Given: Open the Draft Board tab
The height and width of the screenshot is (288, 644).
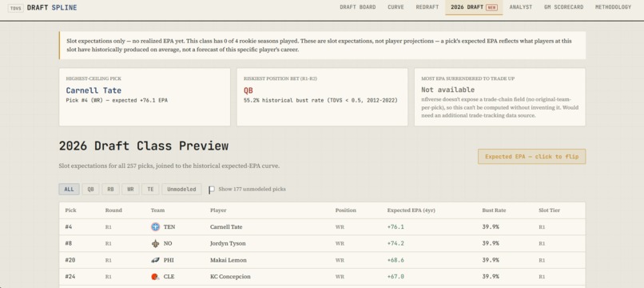Looking at the screenshot, I should click(358, 7).
